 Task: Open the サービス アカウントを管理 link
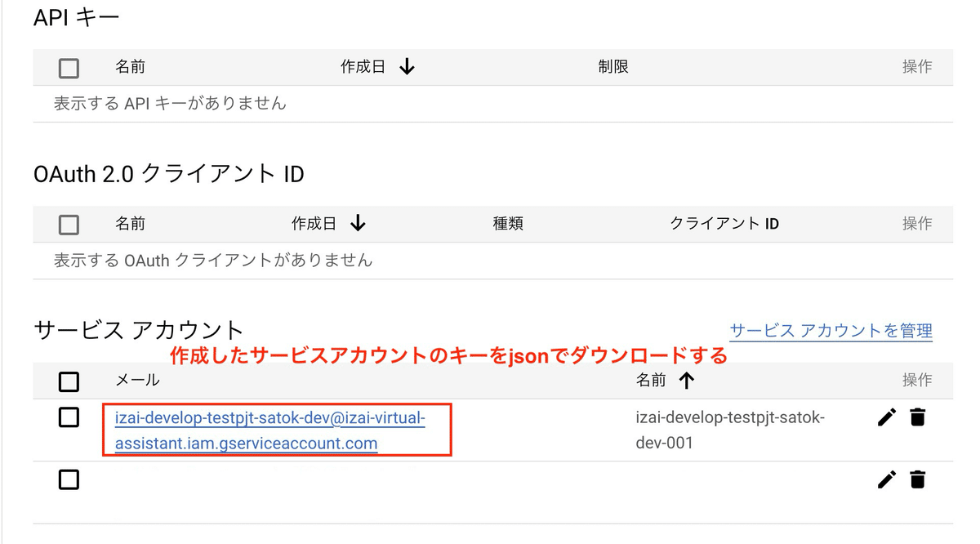click(x=831, y=332)
